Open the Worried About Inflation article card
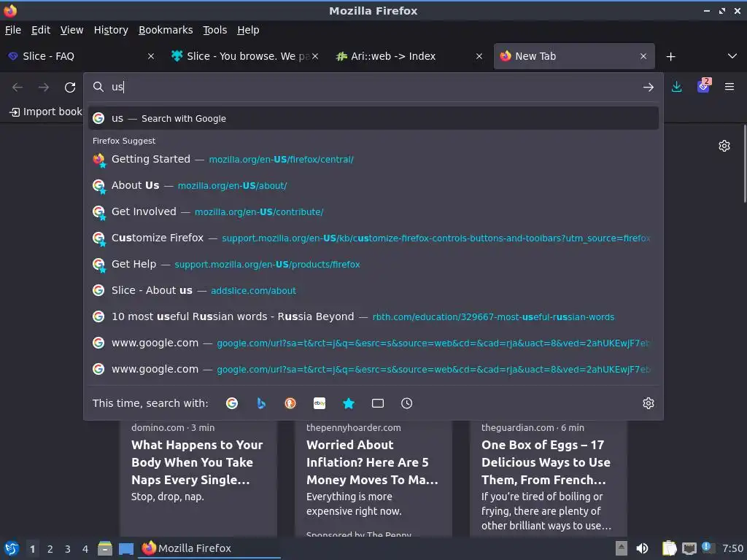 point(373,478)
